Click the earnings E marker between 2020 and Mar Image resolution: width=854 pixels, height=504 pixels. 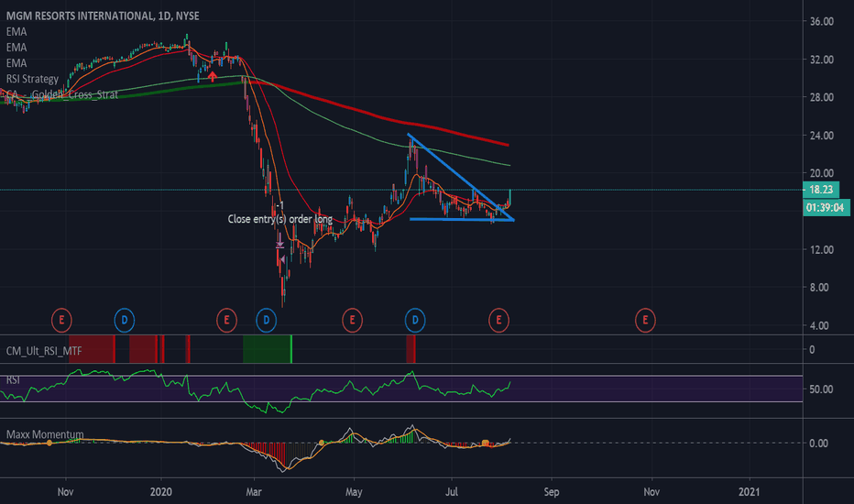click(226, 321)
